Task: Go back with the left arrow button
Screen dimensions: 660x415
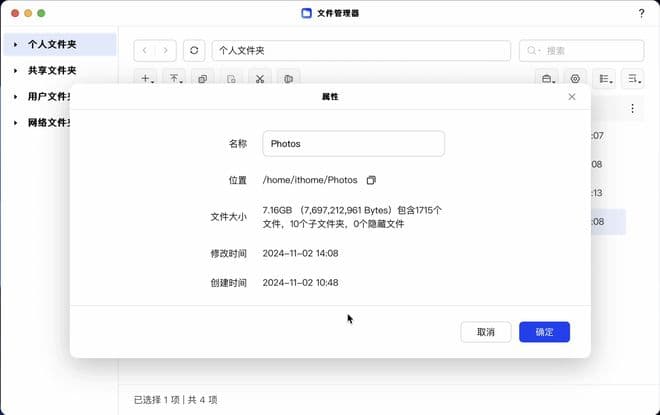Action: [x=145, y=50]
